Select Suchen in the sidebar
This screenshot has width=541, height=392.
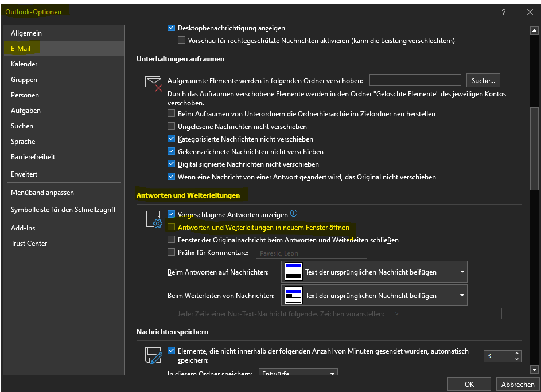[64, 126]
